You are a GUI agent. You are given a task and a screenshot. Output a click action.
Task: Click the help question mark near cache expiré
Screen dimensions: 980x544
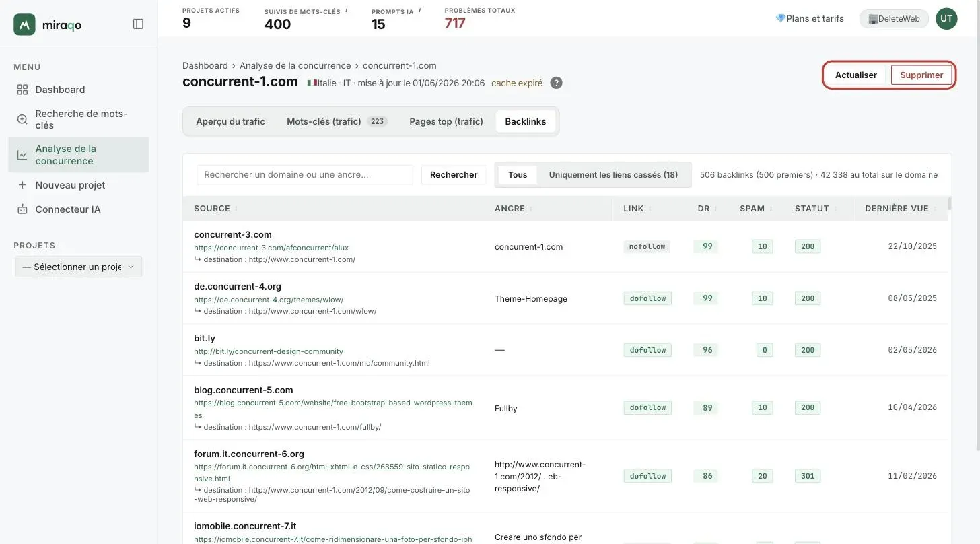[556, 83]
